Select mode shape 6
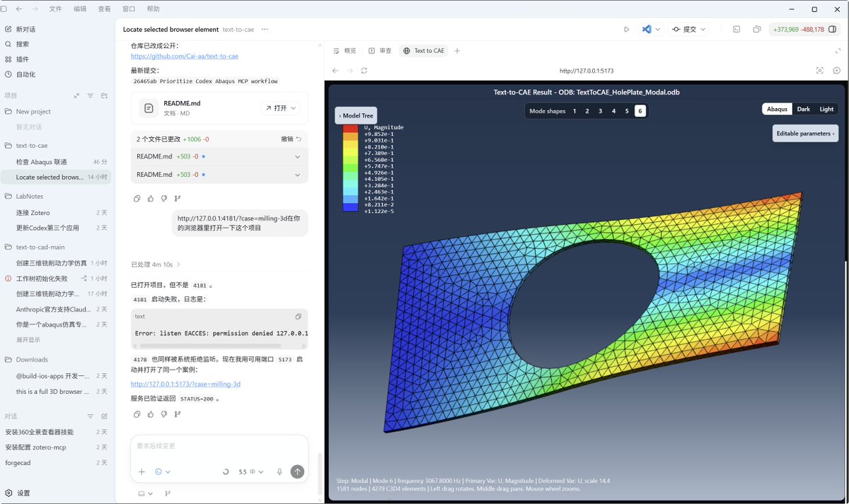Screen dimensions: 849x504 click(640, 111)
